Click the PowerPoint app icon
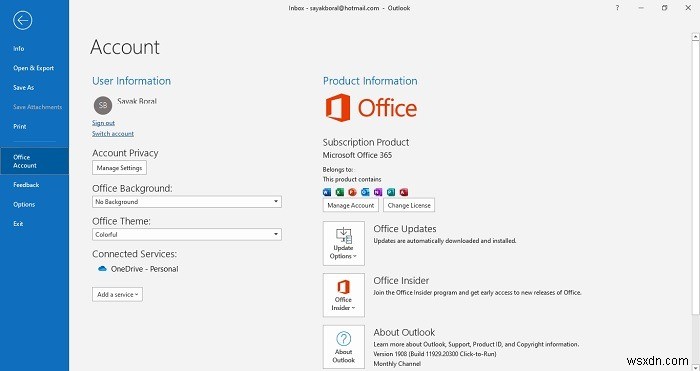Image resolution: width=700 pixels, height=371 pixels. (352, 192)
